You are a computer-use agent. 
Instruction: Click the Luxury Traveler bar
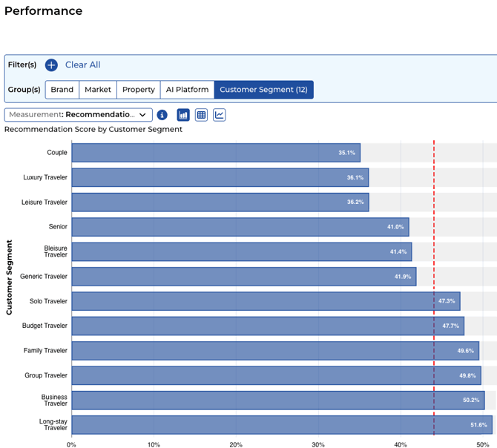pos(220,177)
